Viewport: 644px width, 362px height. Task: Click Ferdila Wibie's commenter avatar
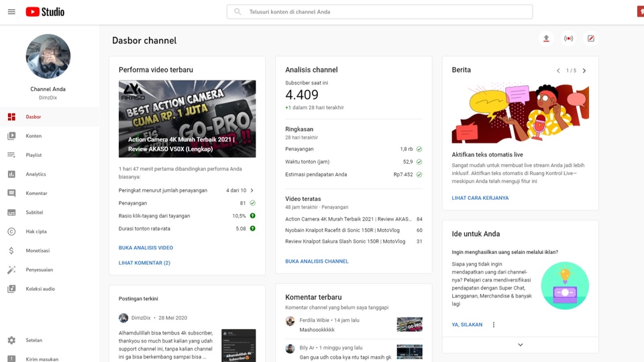(x=290, y=321)
